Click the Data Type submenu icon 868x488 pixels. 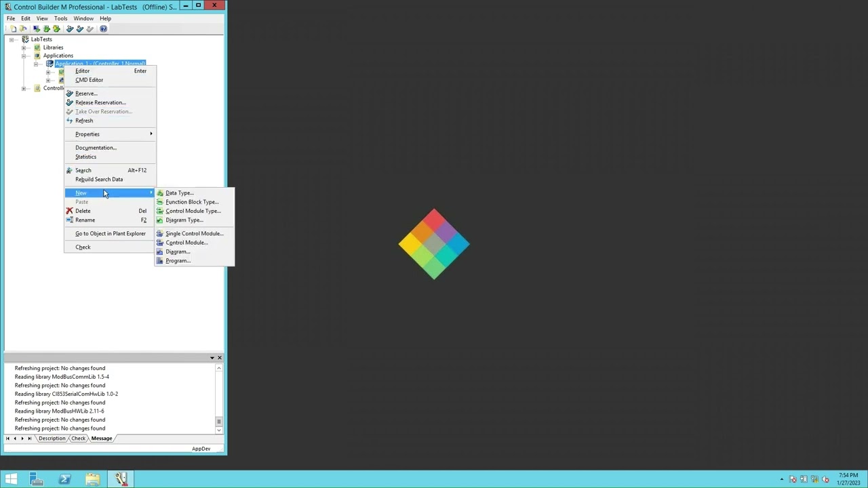tap(160, 193)
